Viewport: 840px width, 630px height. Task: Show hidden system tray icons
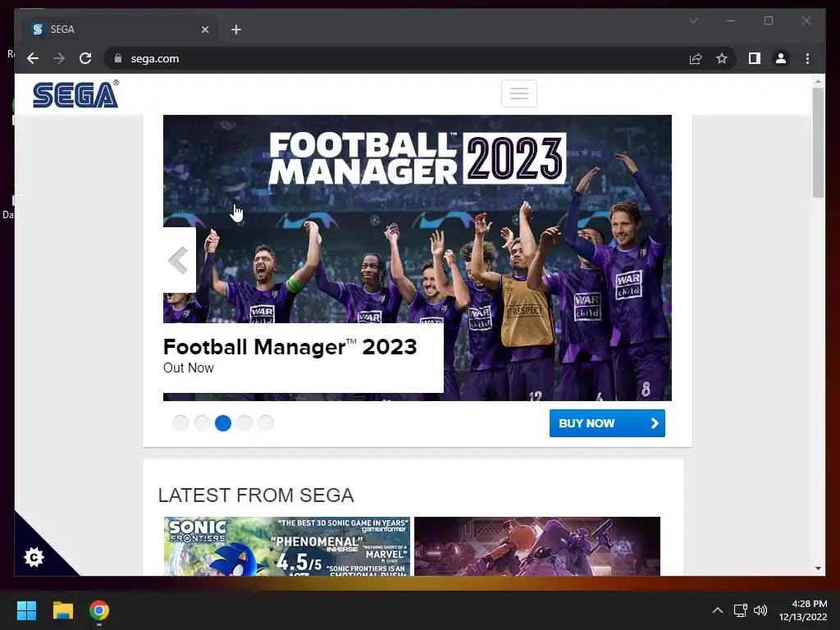point(717,609)
